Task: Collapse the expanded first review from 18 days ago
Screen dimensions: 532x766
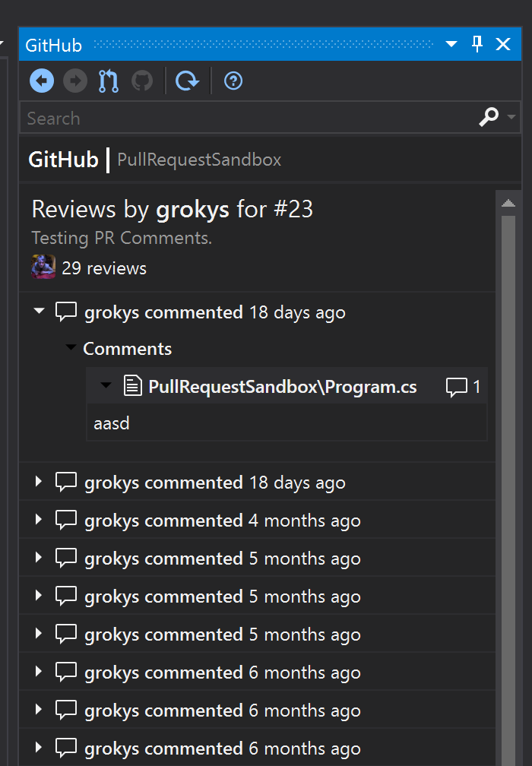Action: click(40, 311)
